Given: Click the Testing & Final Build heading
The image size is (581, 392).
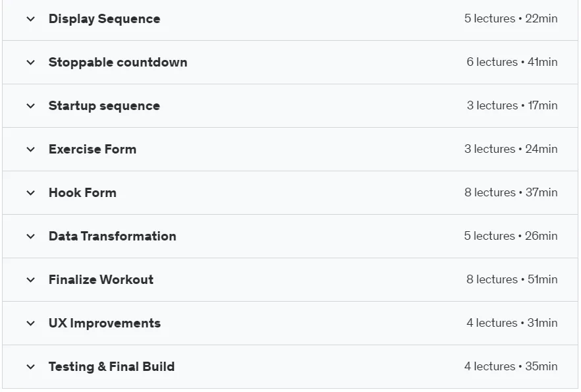Looking at the screenshot, I should tap(111, 367).
